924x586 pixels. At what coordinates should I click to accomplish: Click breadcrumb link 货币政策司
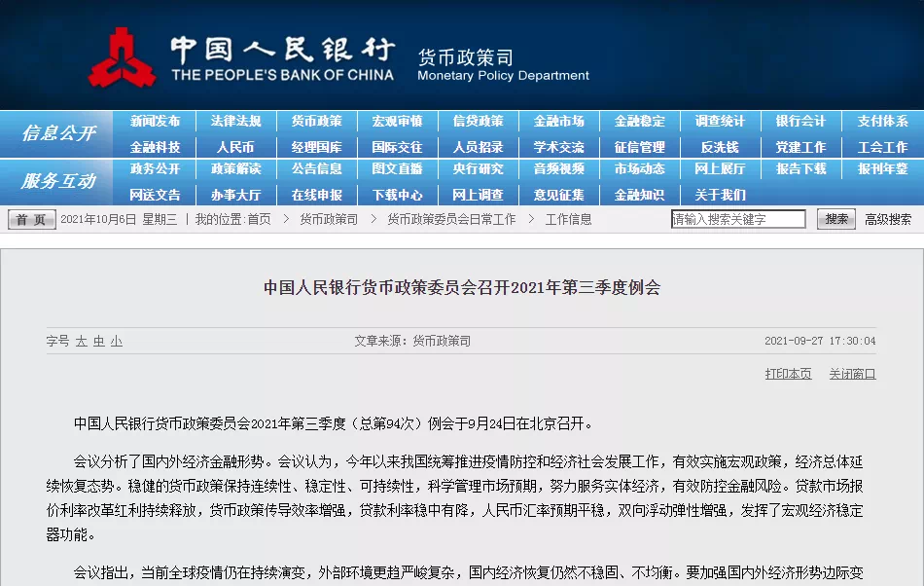pos(329,219)
